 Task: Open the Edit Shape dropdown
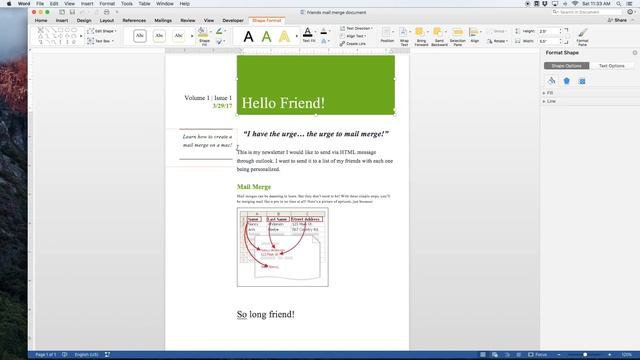click(102, 31)
